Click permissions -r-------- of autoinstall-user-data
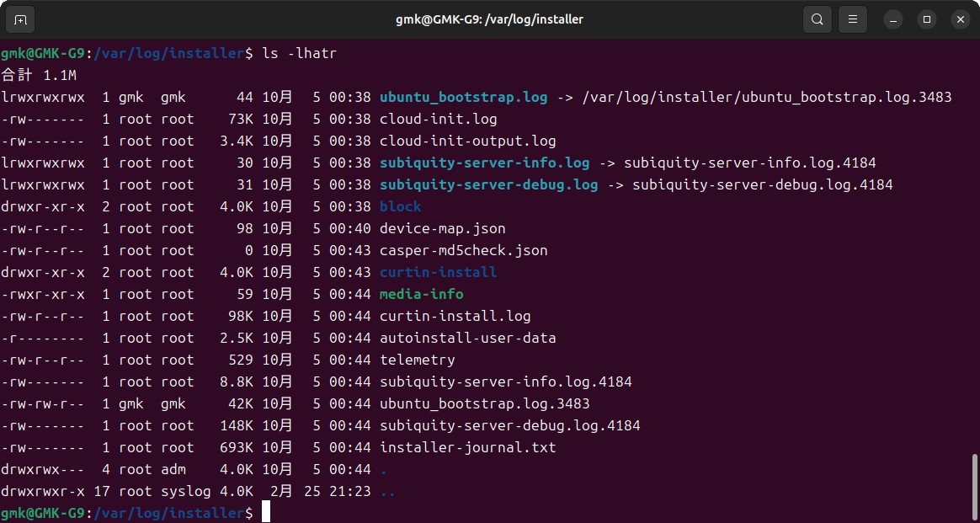This screenshot has height=523, width=980. 43,338
